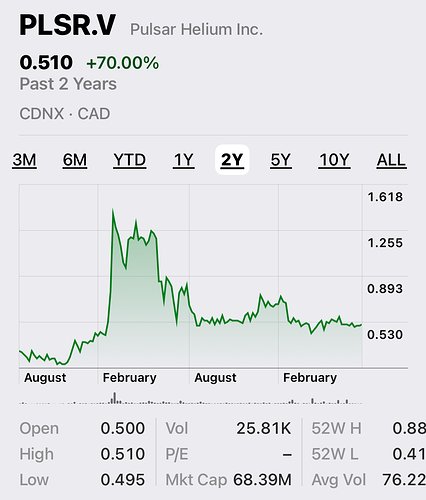Viewport: 426px width, 500px height.
Task: Click the CDNX · CAD exchange label
Action: tap(65, 114)
